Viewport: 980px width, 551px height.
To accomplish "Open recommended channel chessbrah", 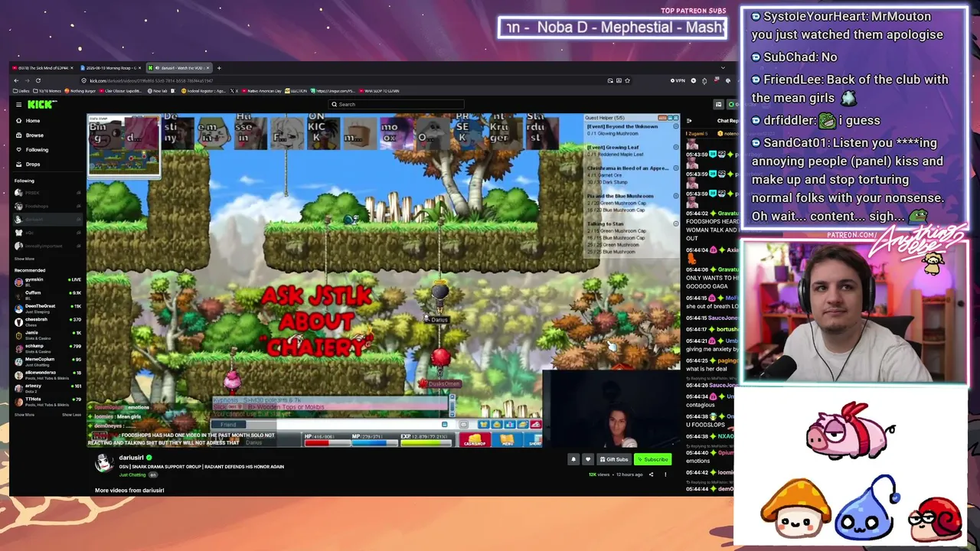I will click(47, 321).
